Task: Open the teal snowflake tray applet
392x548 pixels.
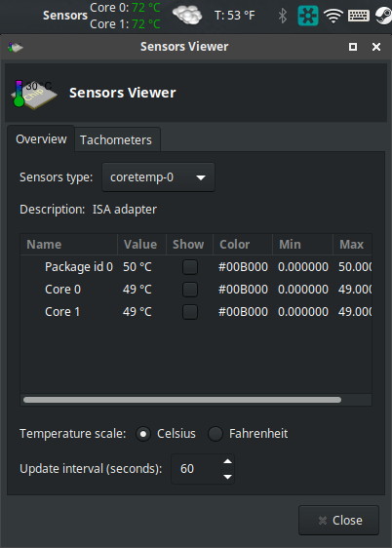Action: pyautogui.click(x=308, y=16)
